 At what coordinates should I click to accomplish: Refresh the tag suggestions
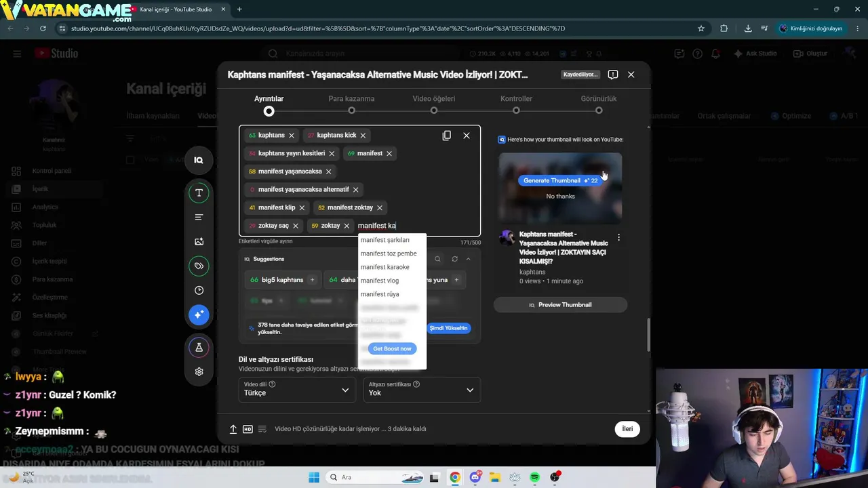[454, 259]
